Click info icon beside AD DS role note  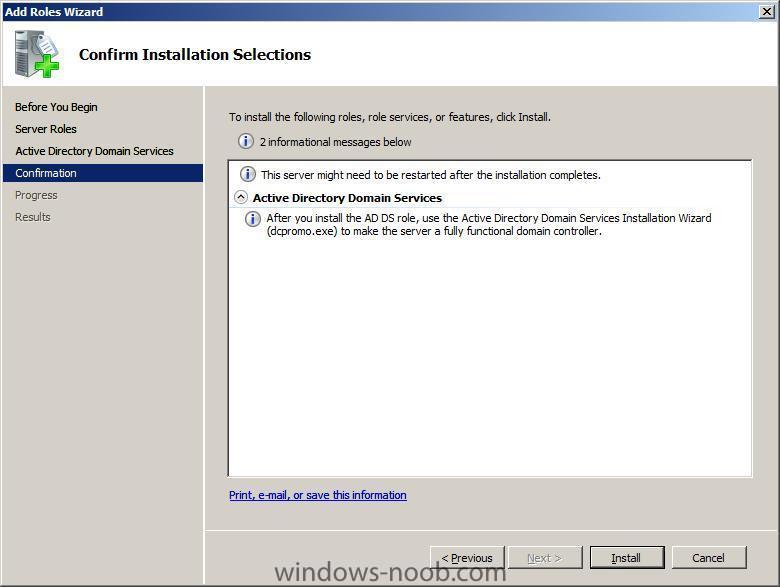point(253,219)
